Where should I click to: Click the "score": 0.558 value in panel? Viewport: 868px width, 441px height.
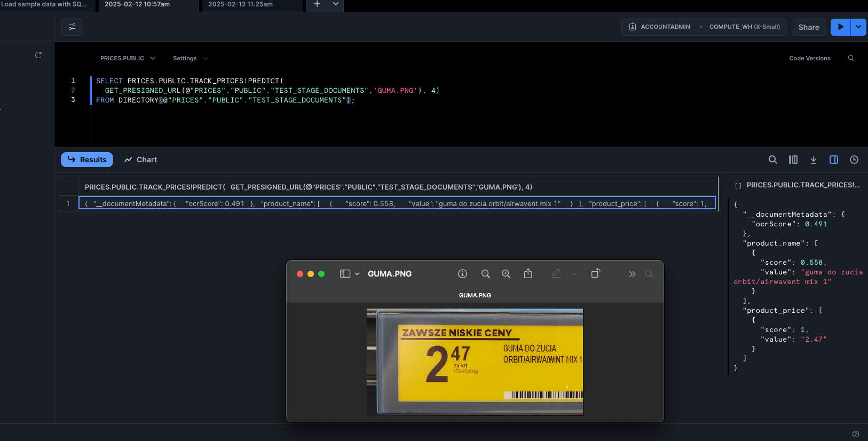click(812, 263)
